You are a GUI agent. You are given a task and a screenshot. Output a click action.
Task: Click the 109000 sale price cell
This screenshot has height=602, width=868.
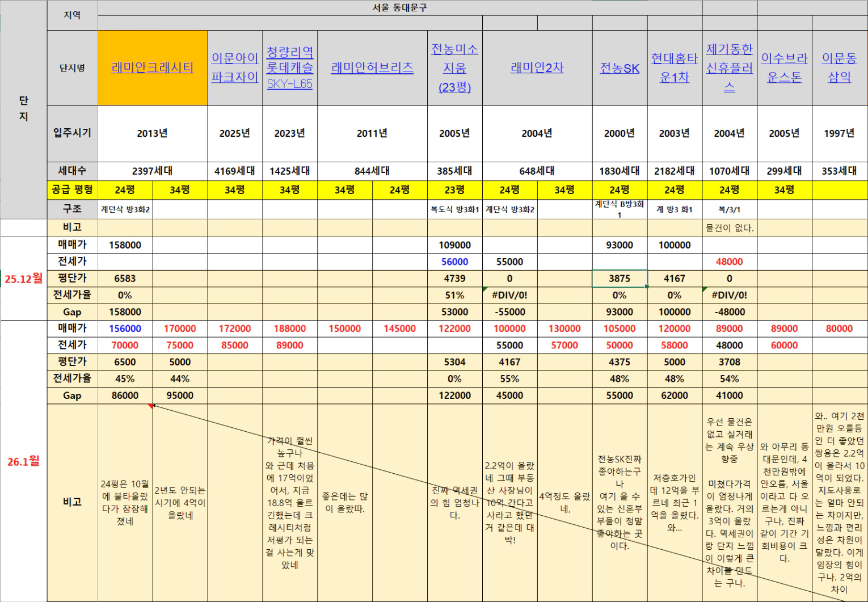455,245
